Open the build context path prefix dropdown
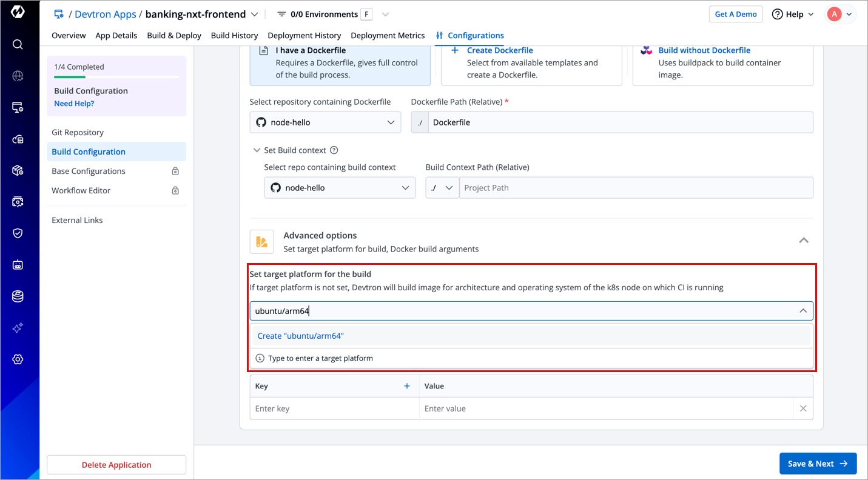 click(442, 188)
